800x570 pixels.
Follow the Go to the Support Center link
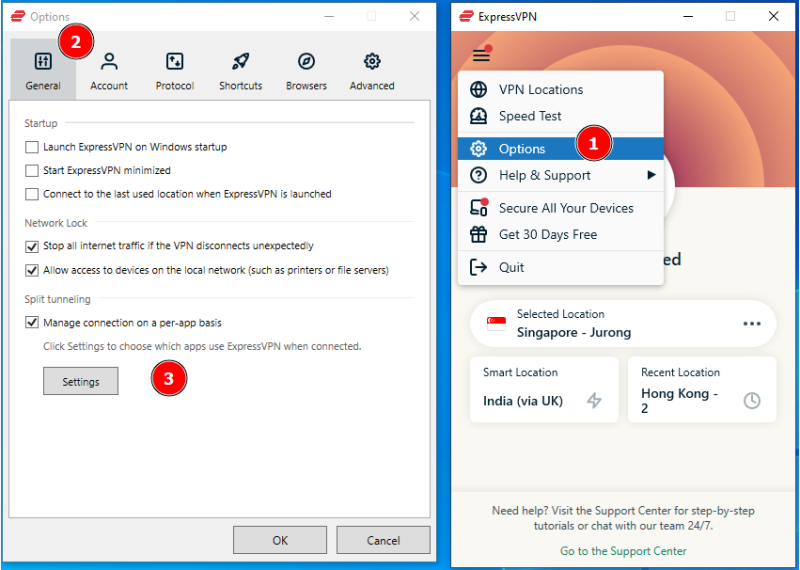pos(623,551)
